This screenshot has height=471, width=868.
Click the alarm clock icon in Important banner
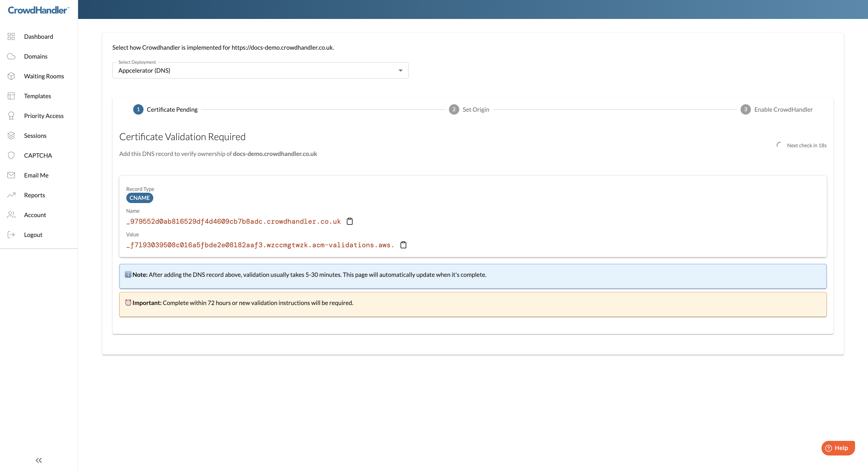128,302
